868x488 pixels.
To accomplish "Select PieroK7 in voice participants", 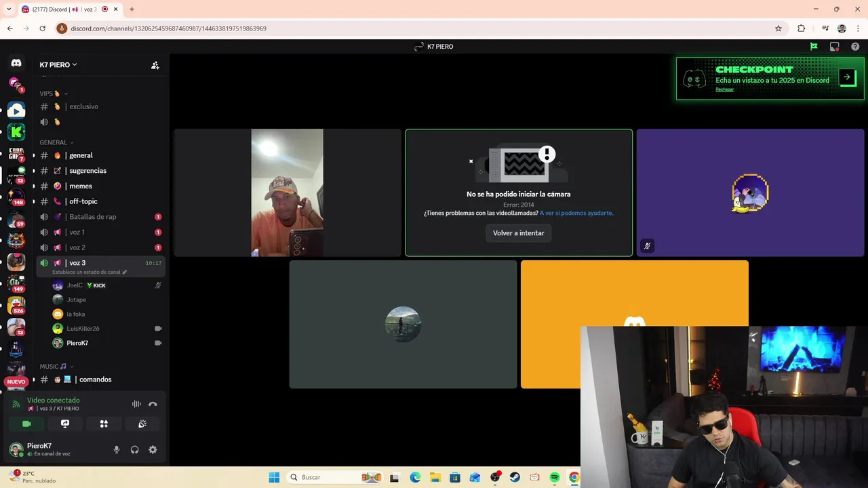I will 107,343.
